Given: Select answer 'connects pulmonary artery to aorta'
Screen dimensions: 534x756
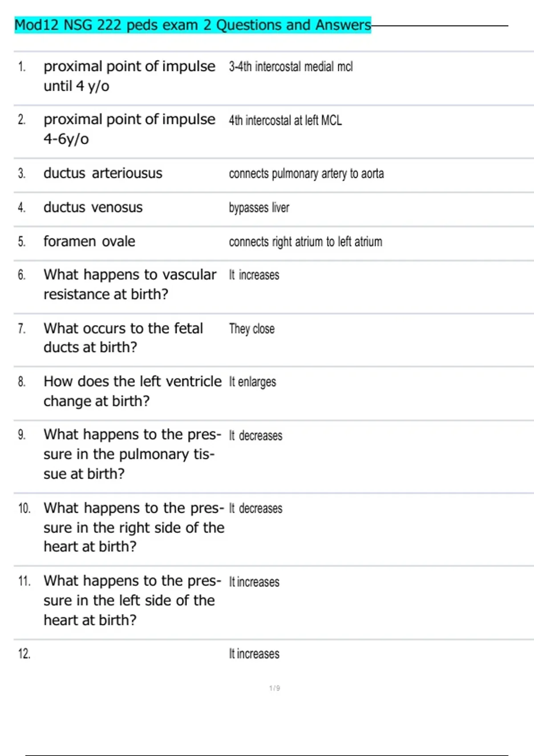Looking at the screenshot, I should [306, 173].
